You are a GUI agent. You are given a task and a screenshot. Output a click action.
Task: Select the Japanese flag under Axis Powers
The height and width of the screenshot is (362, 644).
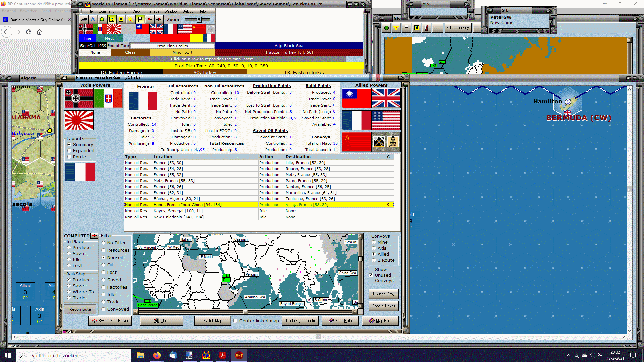click(79, 120)
